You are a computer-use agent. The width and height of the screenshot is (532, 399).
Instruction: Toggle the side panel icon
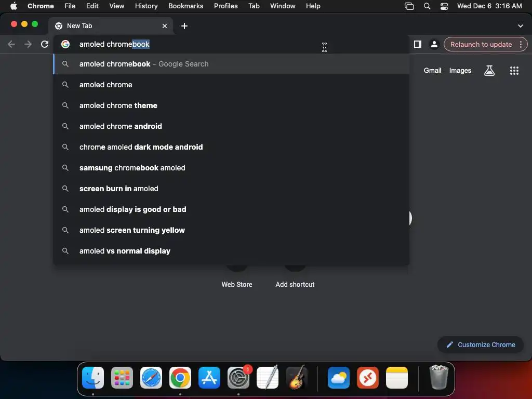[x=418, y=45]
